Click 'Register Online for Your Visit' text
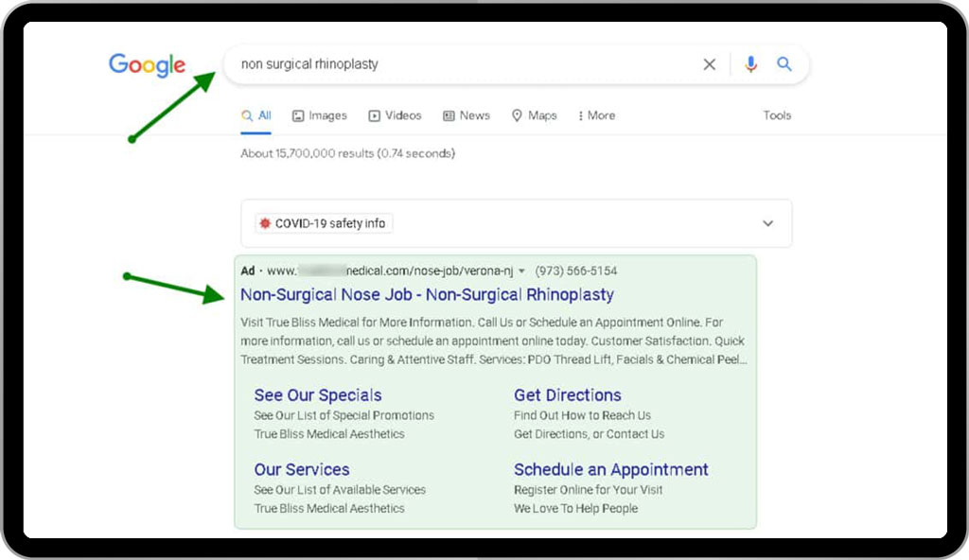 pyautogui.click(x=588, y=490)
